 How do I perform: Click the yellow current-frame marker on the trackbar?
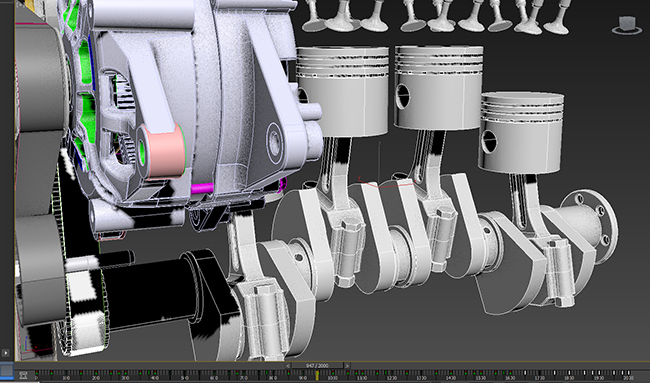(x=318, y=375)
